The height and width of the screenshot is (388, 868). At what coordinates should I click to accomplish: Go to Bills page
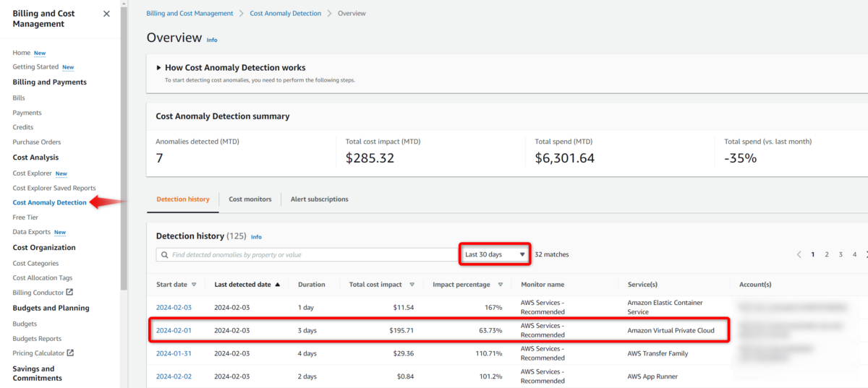pyautogui.click(x=19, y=98)
